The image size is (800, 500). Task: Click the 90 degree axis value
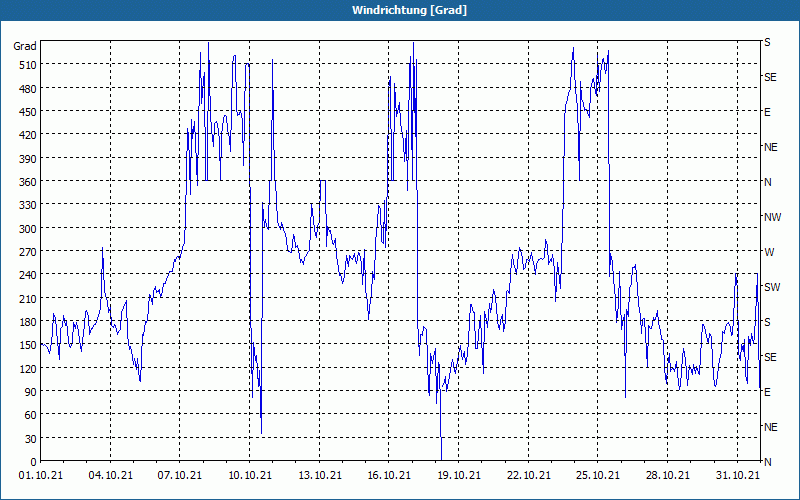tap(31, 392)
